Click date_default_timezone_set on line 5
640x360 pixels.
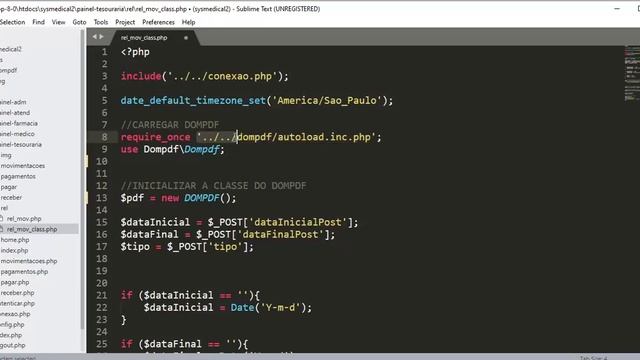193,100
